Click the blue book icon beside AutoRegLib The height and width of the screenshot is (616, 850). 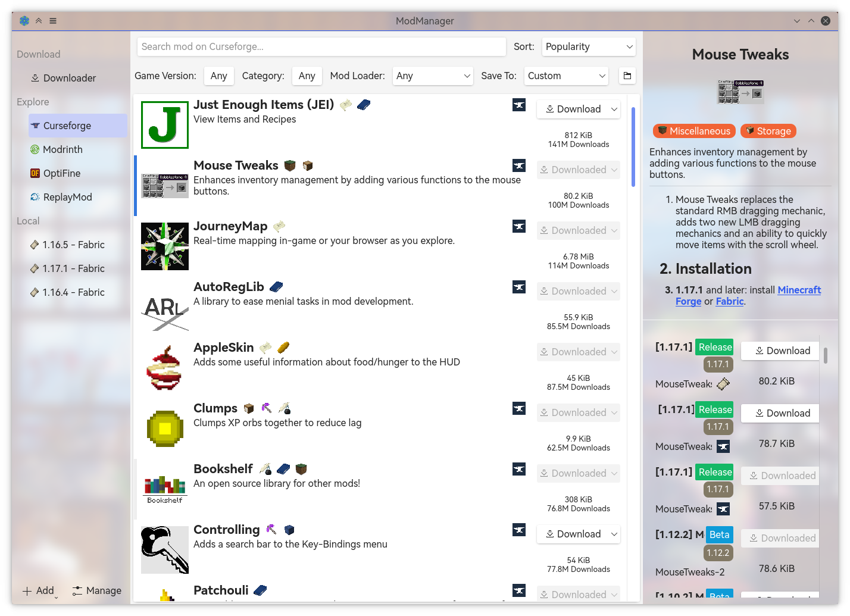click(x=276, y=287)
